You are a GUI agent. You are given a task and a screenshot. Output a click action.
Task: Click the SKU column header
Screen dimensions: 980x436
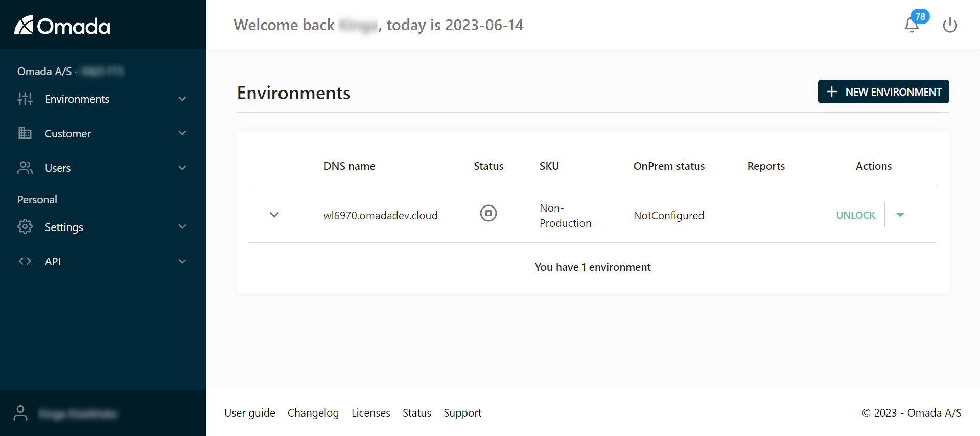pos(549,166)
